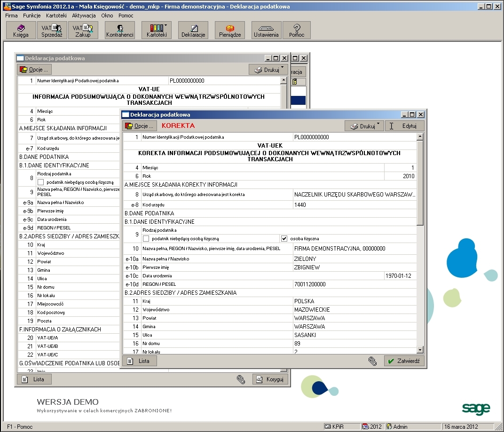Viewport: 504px width, 432px height.
Task: Open Pieniądze toolbar icon
Action: click(230, 30)
